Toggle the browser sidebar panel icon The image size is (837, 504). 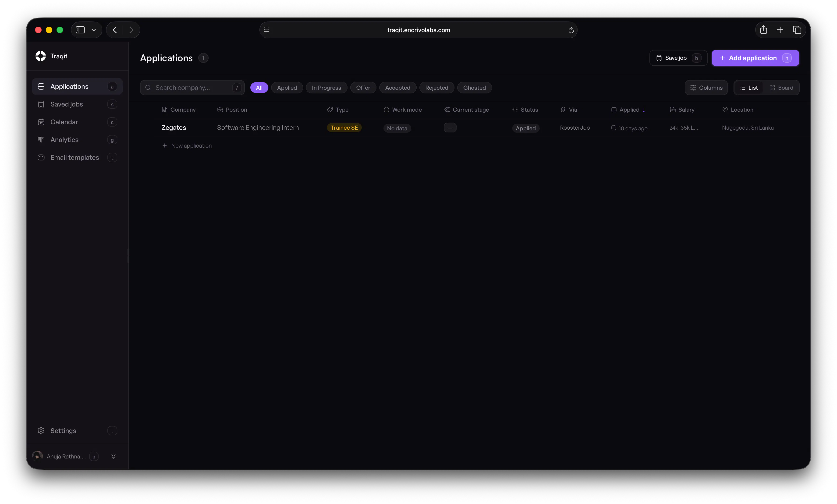point(80,30)
